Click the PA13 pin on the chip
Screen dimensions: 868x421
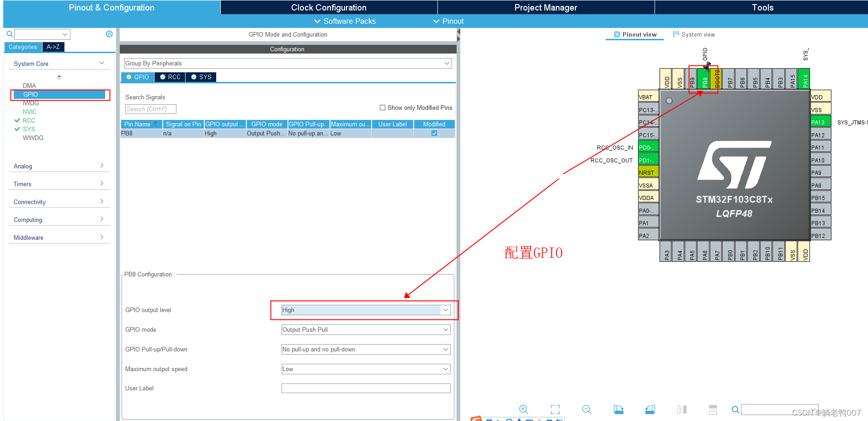(x=820, y=122)
